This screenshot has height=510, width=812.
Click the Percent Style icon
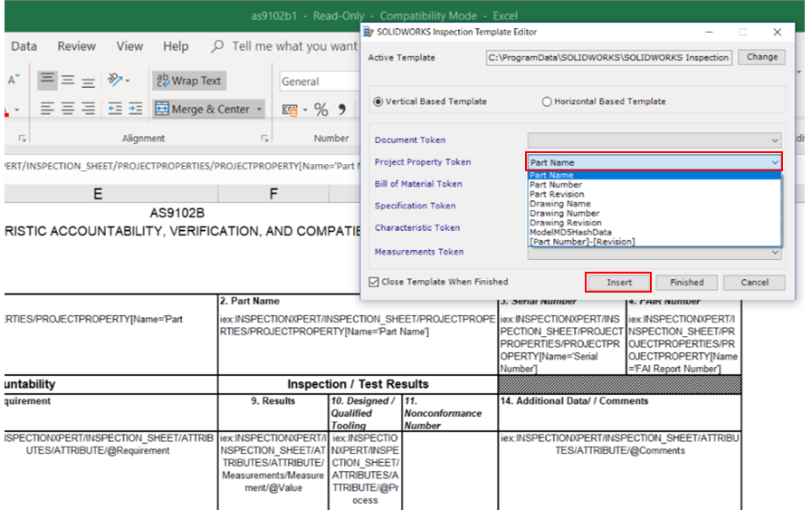click(321, 110)
